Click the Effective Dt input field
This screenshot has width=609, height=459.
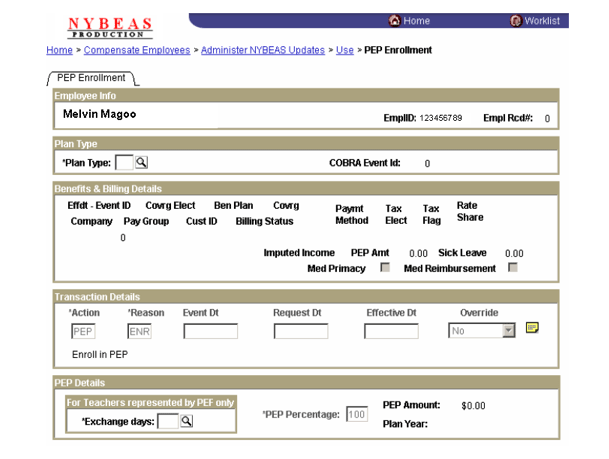[x=391, y=331]
